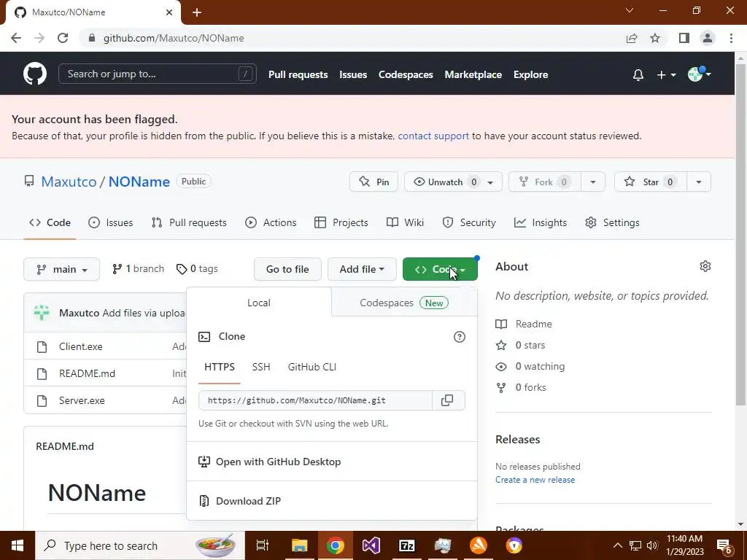Follow the contact support link

433,136
